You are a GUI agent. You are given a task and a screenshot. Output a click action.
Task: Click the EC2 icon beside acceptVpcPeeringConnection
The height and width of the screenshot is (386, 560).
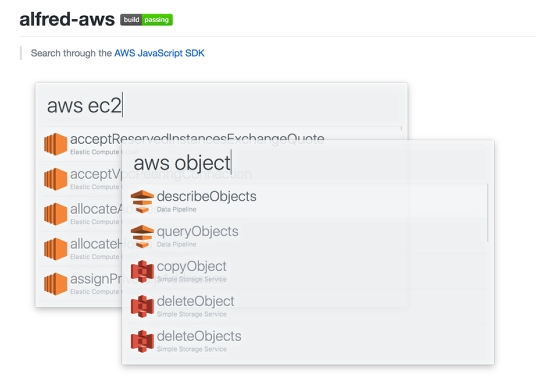coord(56,179)
